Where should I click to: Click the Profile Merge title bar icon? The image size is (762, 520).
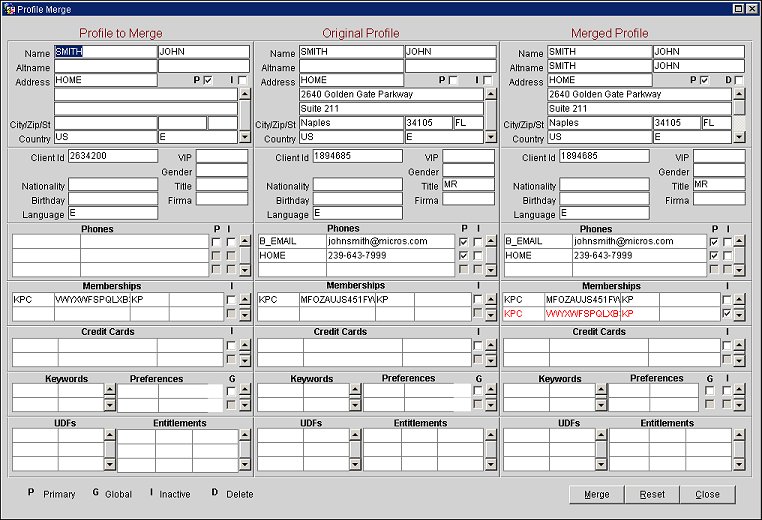tap(9, 9)
